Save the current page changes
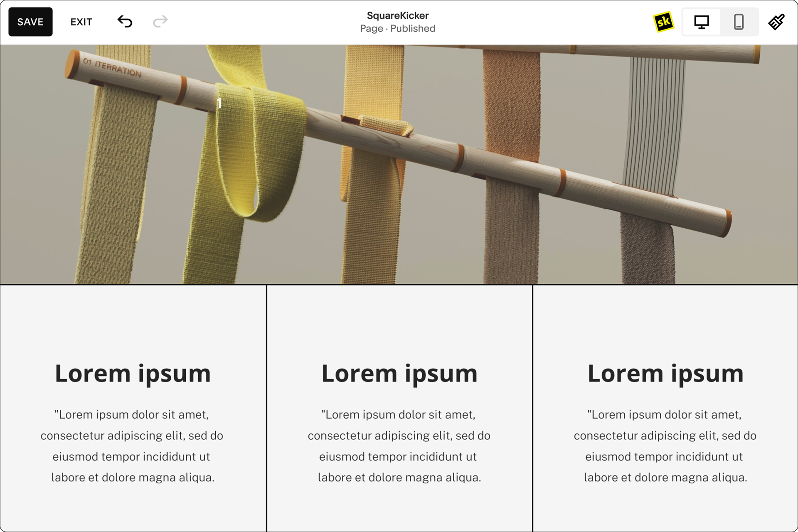798x532 pixels. point(30,22)
